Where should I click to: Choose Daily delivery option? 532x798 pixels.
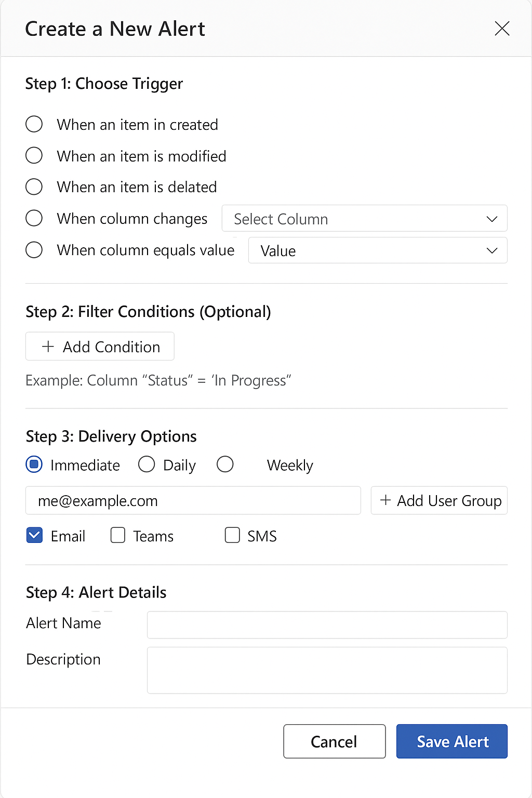point(147,464)
